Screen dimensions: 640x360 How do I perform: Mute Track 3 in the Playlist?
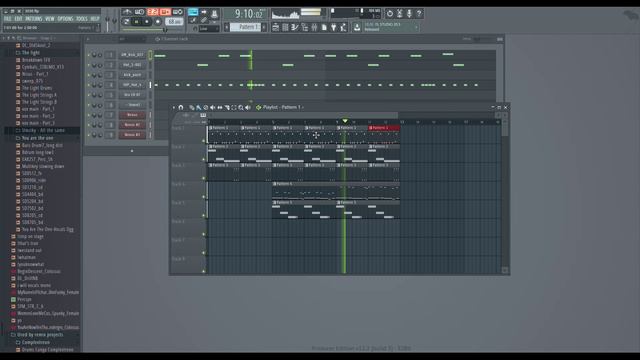(x=204, y=178)
